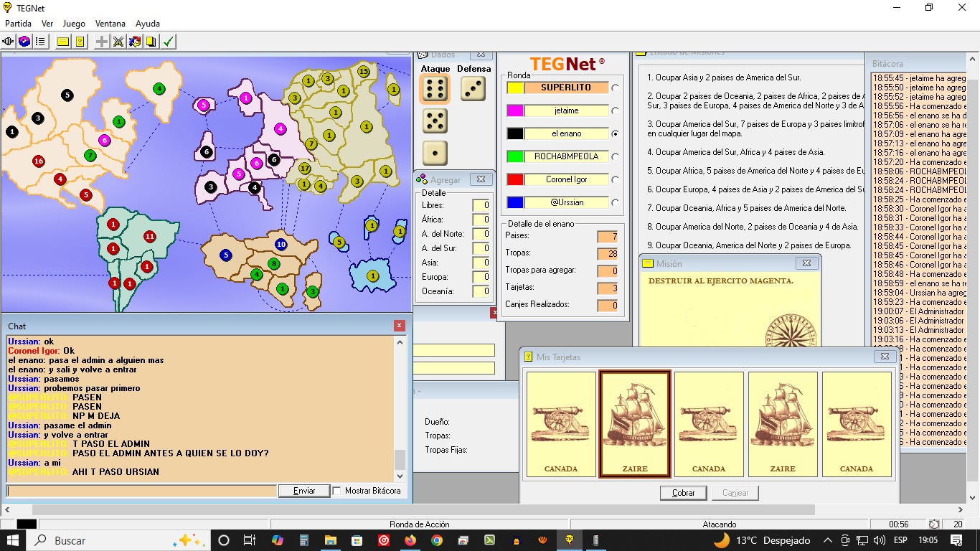Open the Ver menu
Viewport: 980px width, 551px height.
(x=47, y=24)
